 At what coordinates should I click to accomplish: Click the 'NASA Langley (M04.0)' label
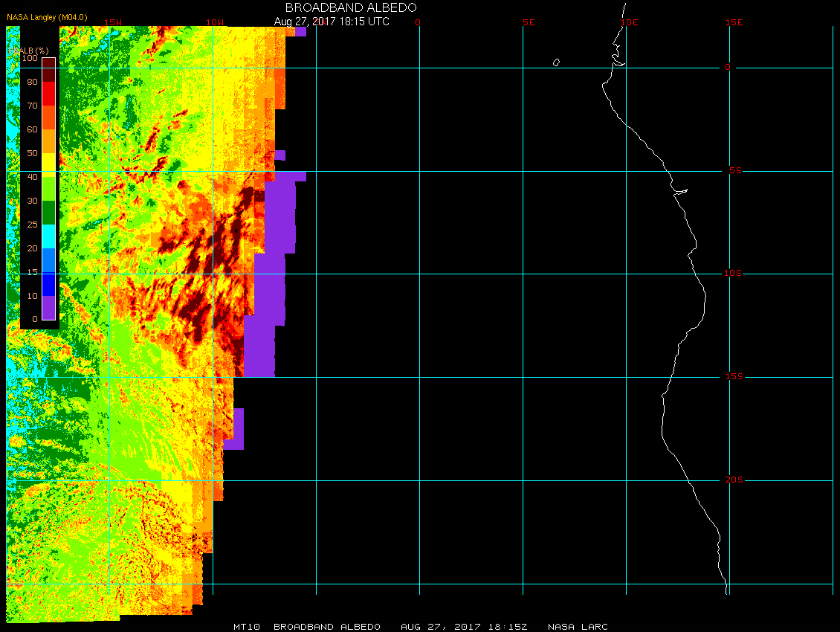pyautogui.click(x=47, y=17)
